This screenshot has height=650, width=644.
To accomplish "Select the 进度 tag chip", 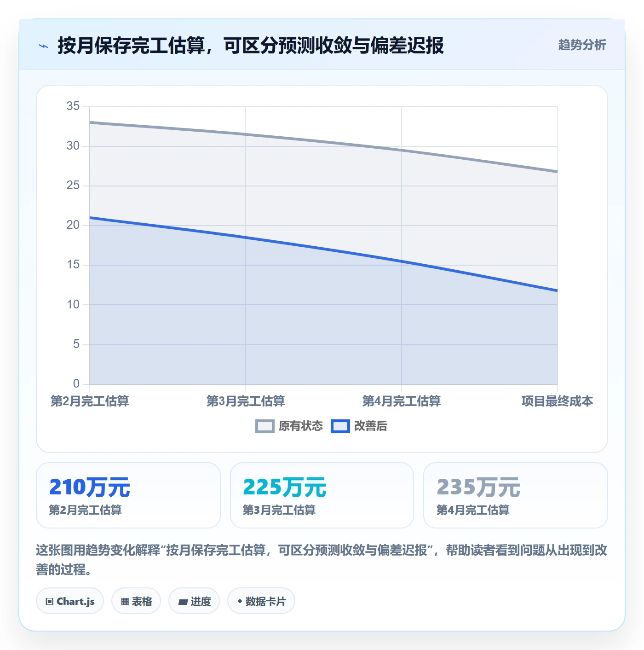I will (x=194, y=601).
